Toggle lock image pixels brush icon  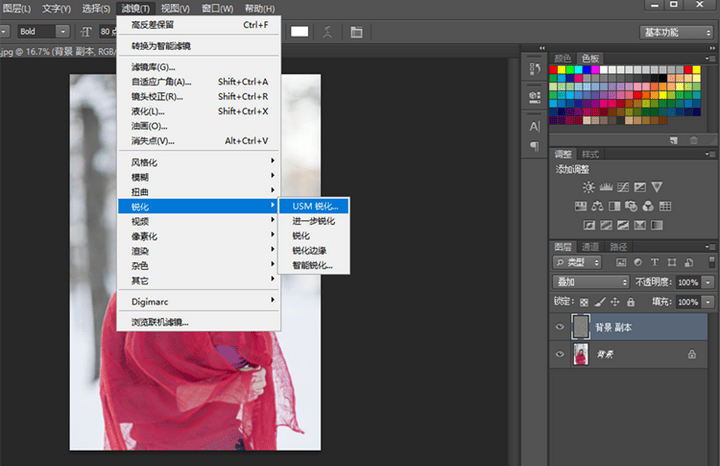(x=600, y=302)
